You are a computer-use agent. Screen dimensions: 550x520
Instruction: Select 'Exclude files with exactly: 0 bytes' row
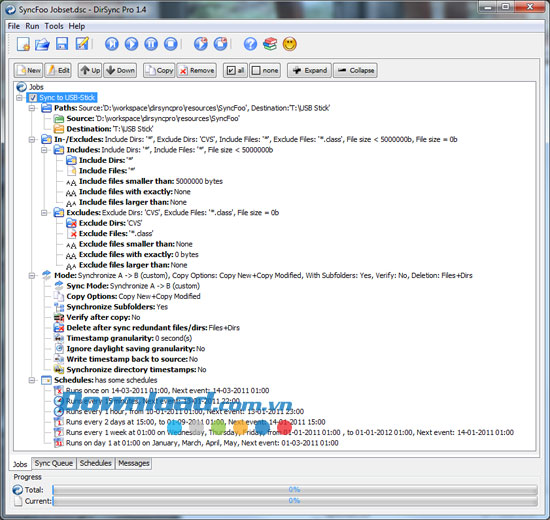[x=132, y=255]
